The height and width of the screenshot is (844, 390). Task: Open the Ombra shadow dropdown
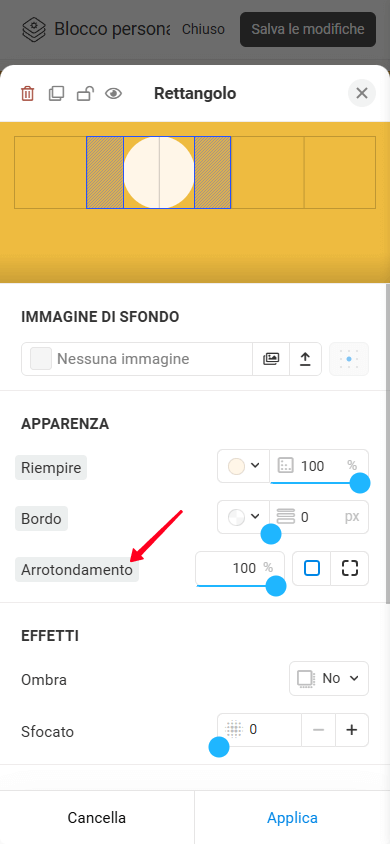329,678
